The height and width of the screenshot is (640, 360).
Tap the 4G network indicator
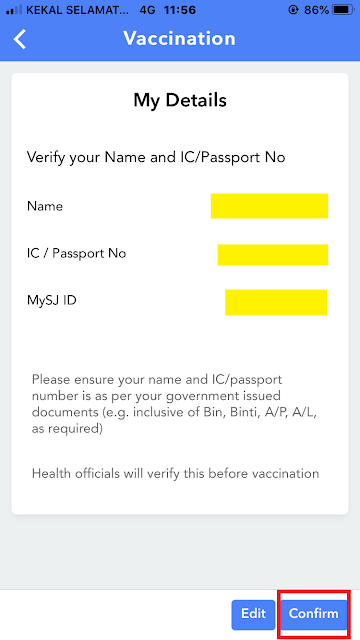147,10
